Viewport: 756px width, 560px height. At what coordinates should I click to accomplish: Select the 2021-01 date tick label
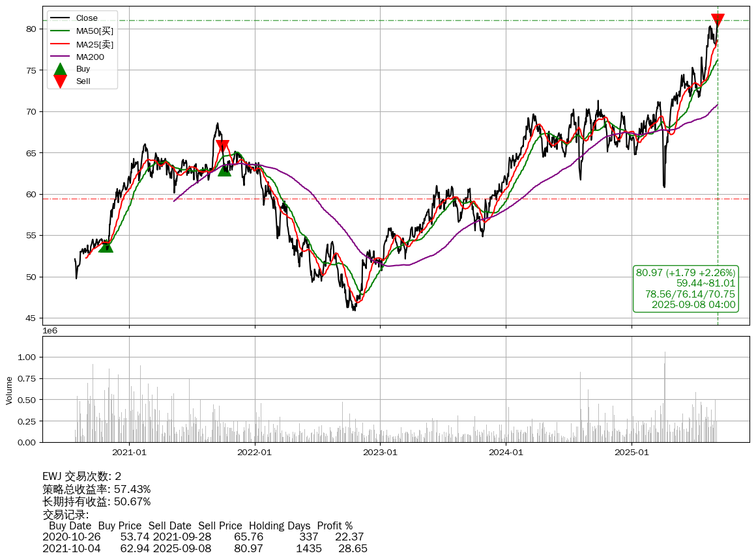point(129,452)
